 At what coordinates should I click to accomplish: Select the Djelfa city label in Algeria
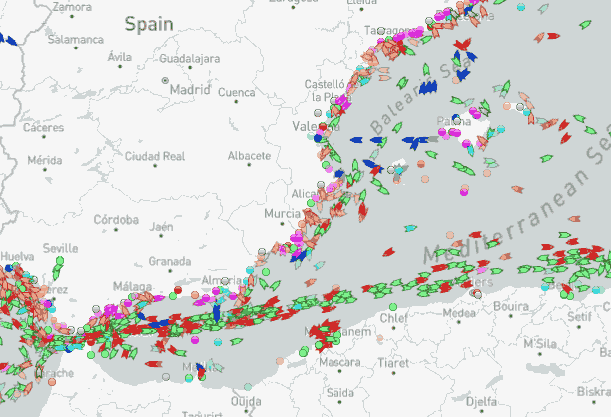[x=483, y=402]
